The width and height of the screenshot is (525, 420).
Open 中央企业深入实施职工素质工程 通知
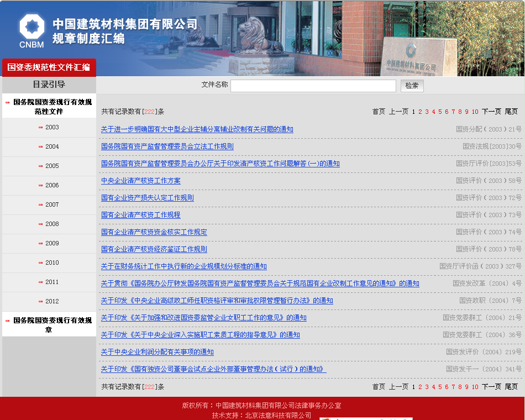[200, 335]
